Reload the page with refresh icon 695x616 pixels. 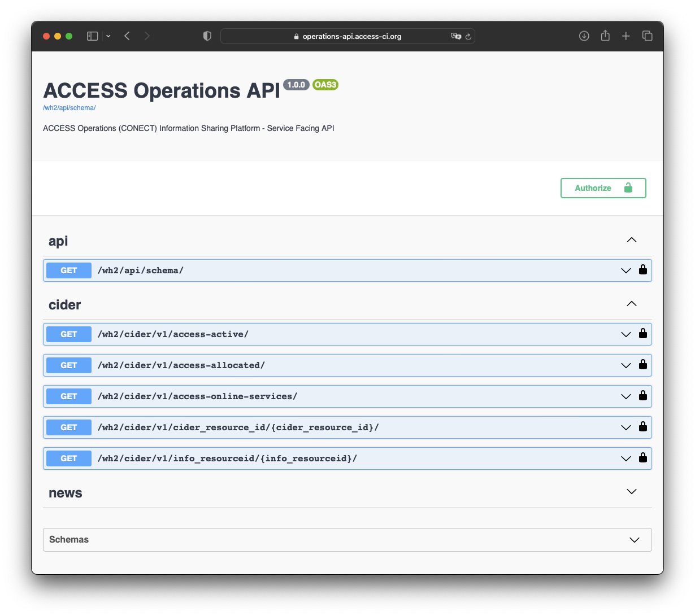(468, 37)
